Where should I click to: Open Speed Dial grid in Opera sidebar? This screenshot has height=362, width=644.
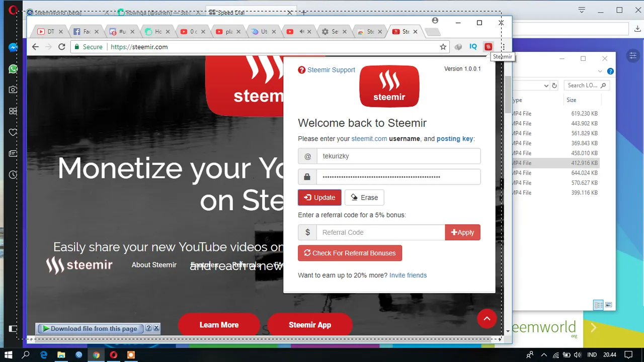(x=13, y=111)
